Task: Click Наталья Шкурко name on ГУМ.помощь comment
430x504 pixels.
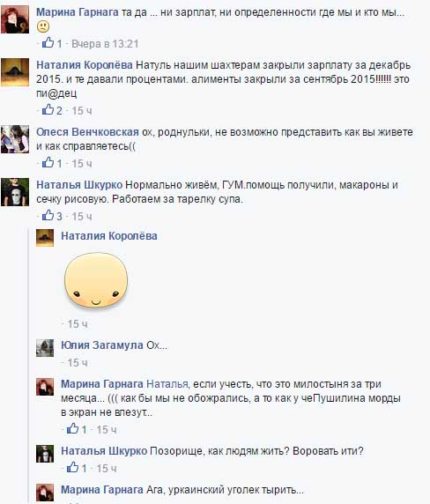Action: 79,185
